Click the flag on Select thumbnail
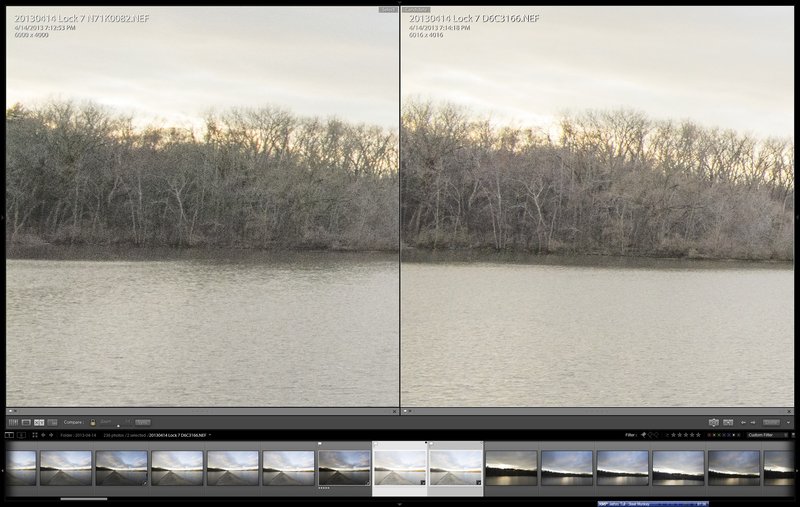The image size is (800, 507). coord(376,445)
